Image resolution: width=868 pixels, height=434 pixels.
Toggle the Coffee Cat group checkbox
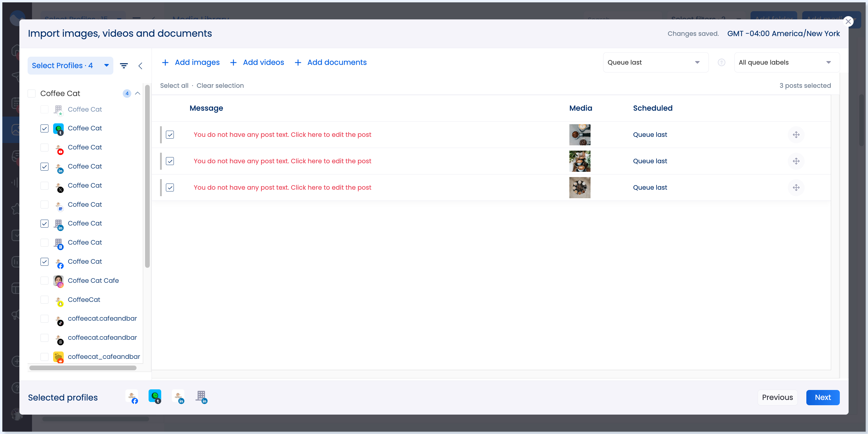[32, 94]
